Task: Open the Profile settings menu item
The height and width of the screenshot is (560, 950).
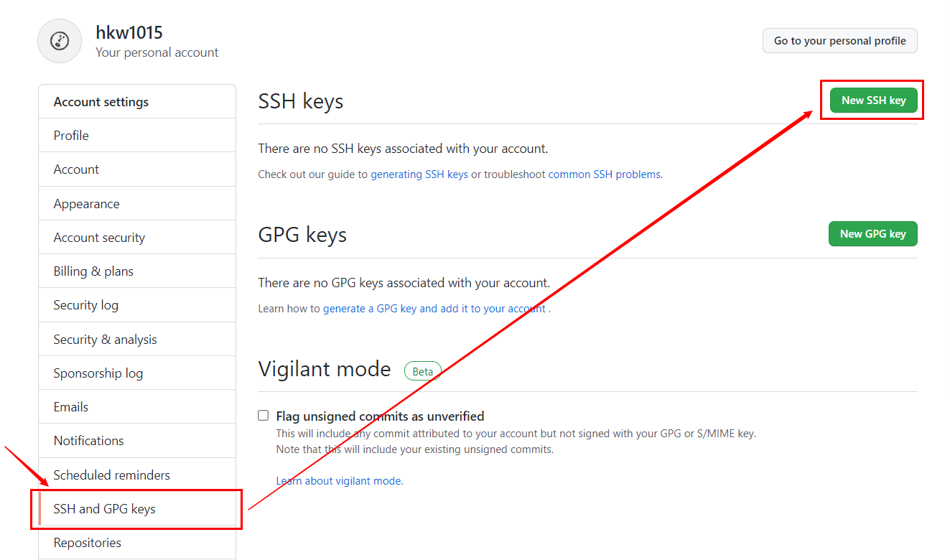Action: point(137,136)
